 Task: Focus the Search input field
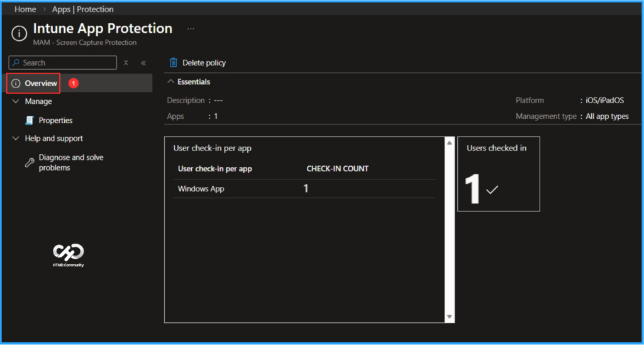pyautogui.click(x=63, y=62)
